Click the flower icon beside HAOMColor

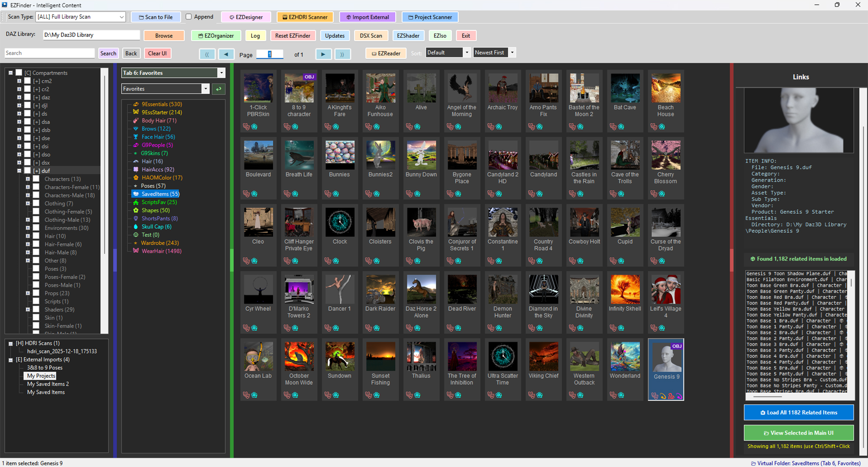(136, 178)
